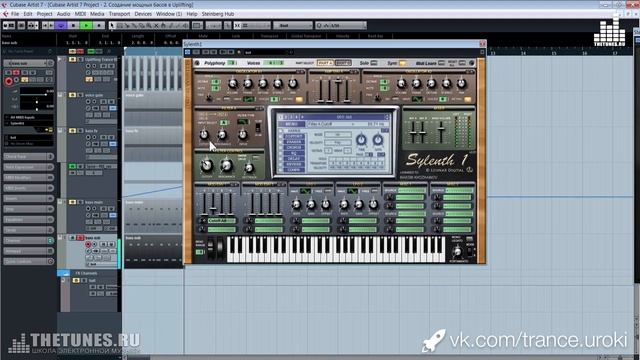
Task: Toggle the purple Cycle button in the toolbar
Action: [x=61, y=25]
